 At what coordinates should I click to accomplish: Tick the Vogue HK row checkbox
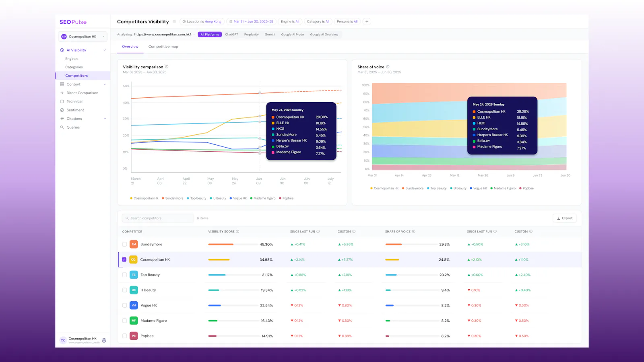click(x=124, y=306)
